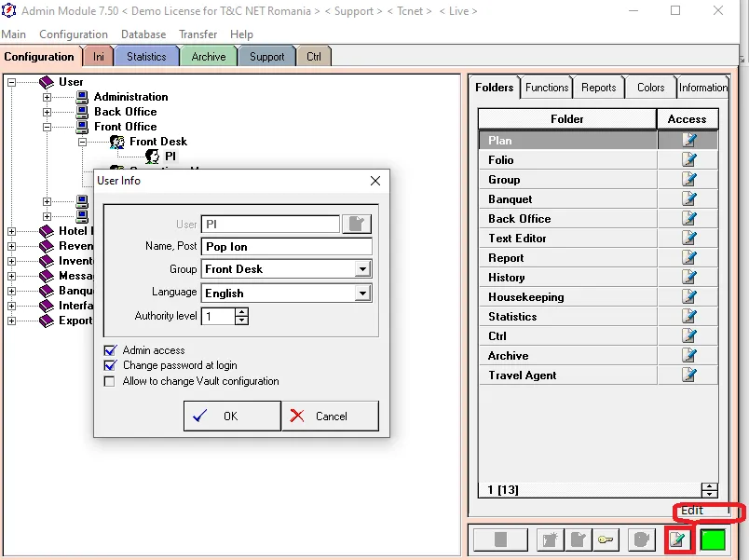
Task: Close the User Info dialog
Action: coord(375,181)
